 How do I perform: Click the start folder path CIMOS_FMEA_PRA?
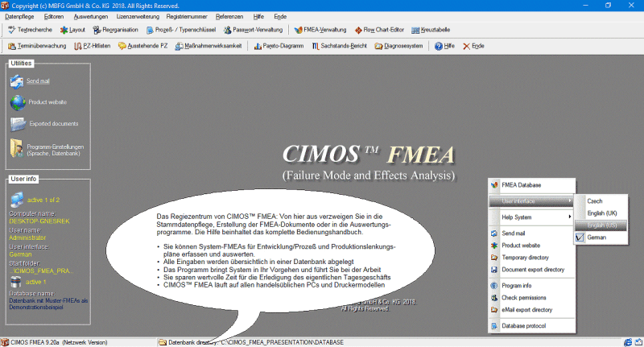[41, 271]
